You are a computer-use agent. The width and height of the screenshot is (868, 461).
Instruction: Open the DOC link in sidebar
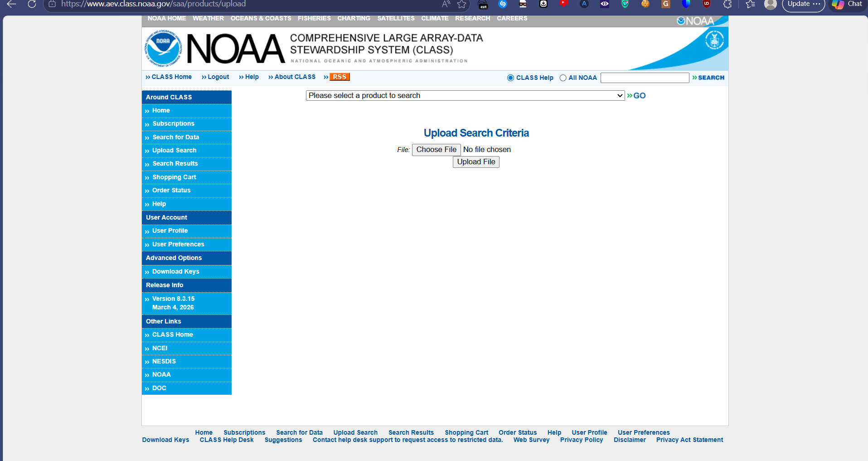160,388
